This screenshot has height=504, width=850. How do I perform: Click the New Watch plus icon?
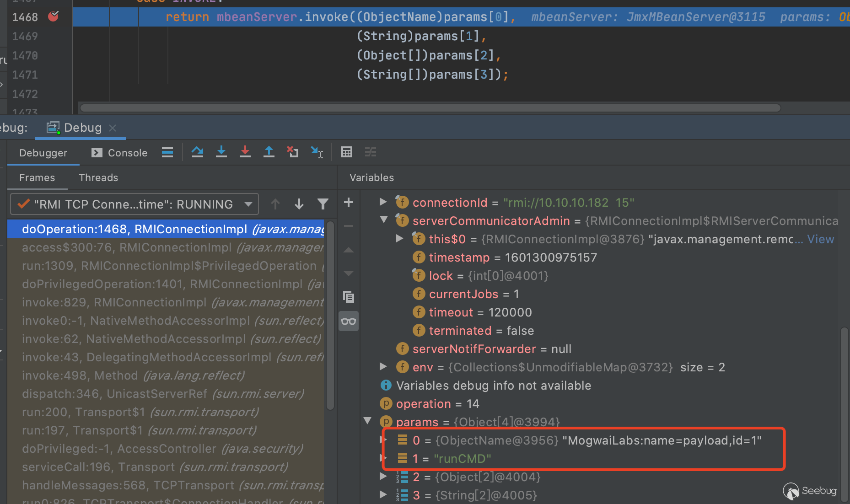(x=349, y=203)
